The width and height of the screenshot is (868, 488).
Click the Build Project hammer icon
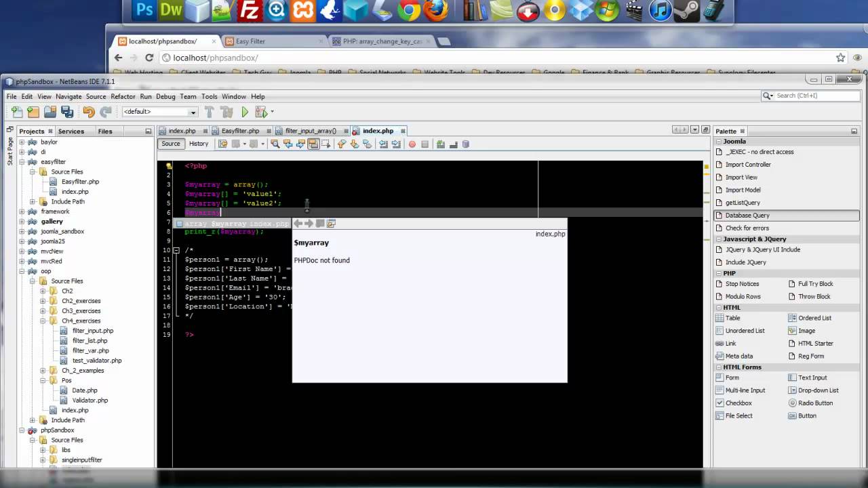[x=210, y=112]
